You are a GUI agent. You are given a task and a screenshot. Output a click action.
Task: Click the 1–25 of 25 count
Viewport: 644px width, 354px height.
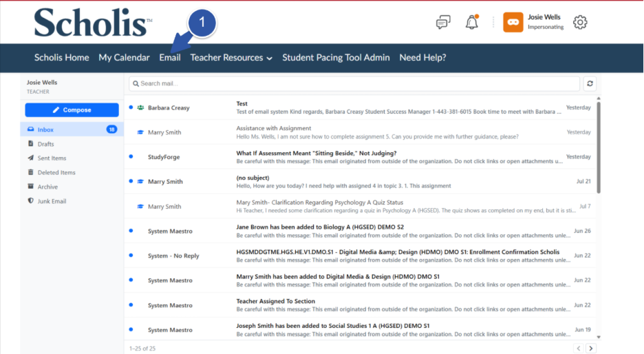[142, 348]
